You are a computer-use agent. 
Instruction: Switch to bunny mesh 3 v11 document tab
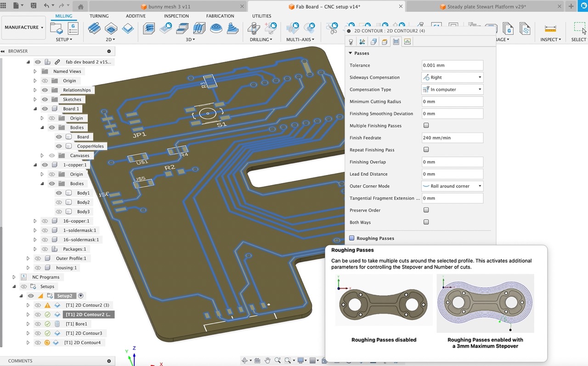(168, 6)
